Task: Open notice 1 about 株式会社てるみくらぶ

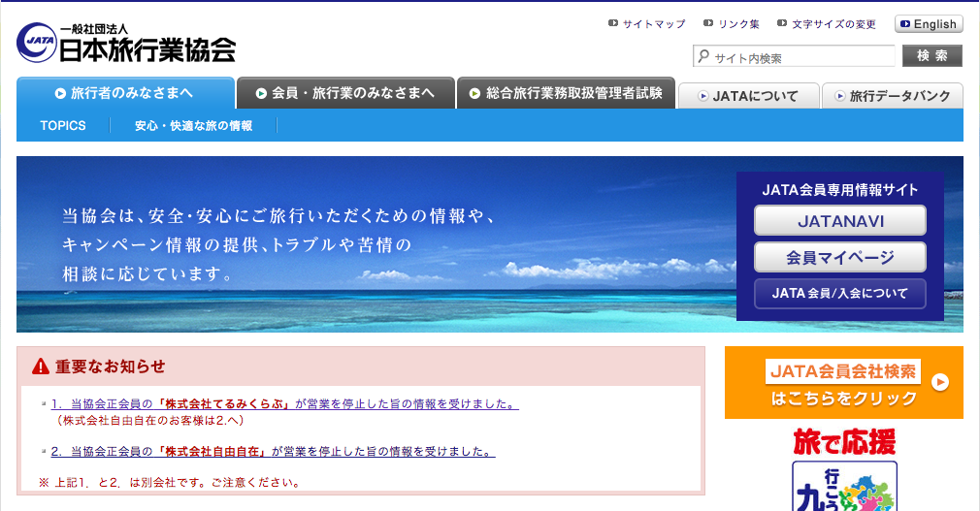Action: point(285,404)
